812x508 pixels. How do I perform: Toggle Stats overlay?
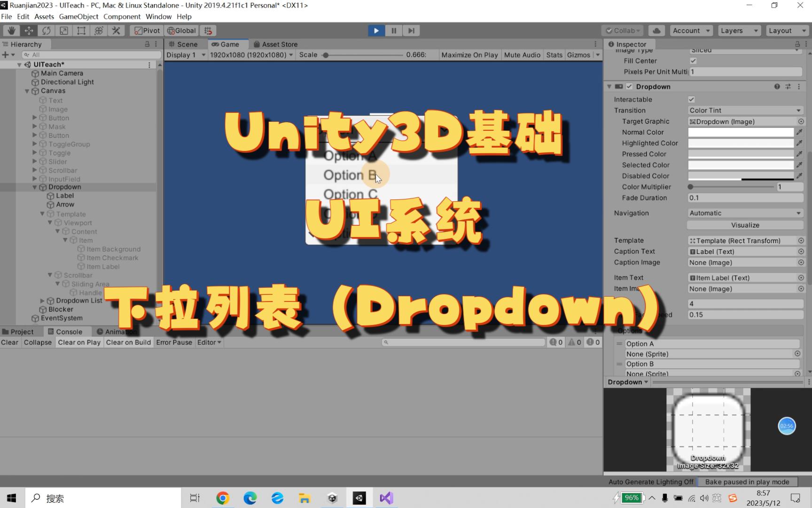point(554,55)
